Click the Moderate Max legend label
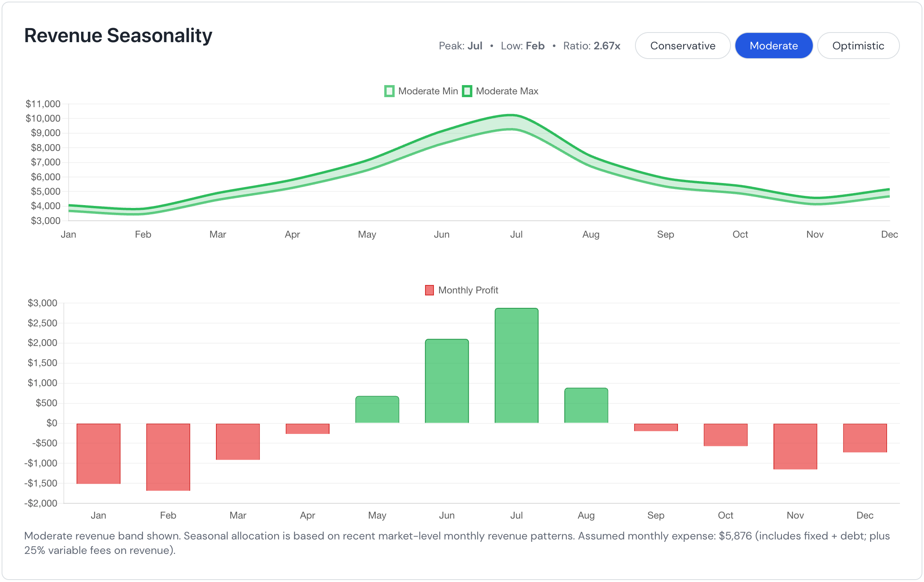Viewport: 924px width, 582px height. 507,91
